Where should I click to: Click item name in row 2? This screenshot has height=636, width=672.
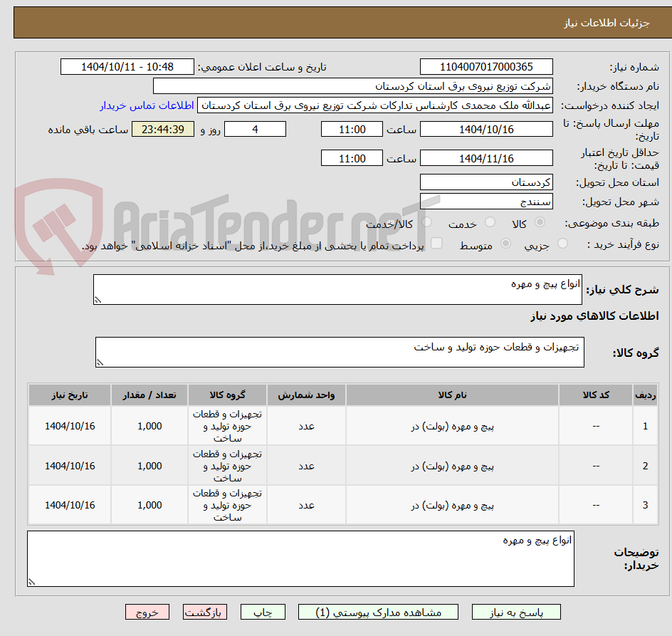(452, 466)
